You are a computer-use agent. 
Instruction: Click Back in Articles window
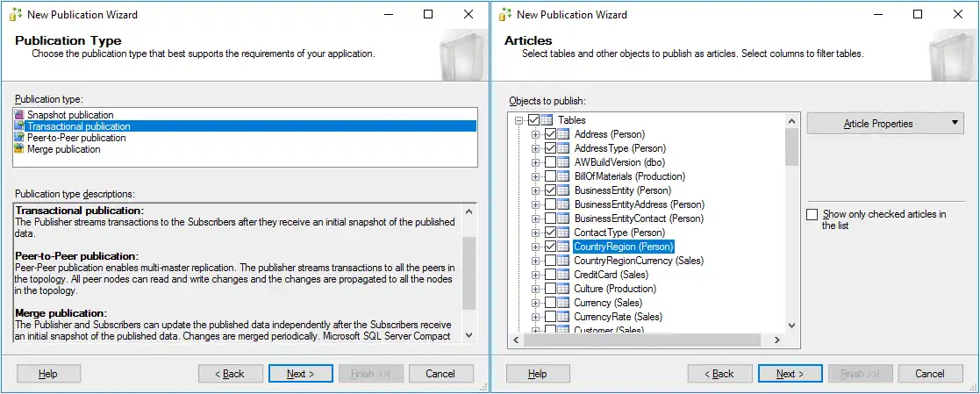coord(720,373)
